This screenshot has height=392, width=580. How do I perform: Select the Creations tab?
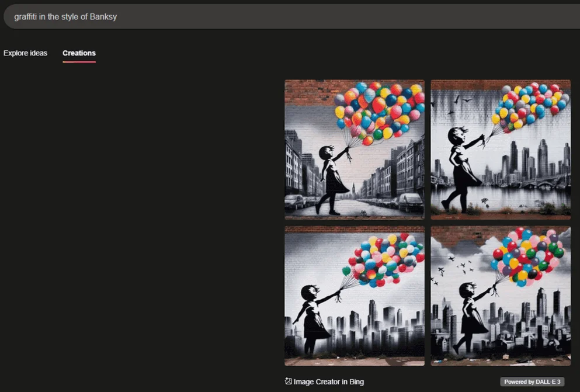79,53
